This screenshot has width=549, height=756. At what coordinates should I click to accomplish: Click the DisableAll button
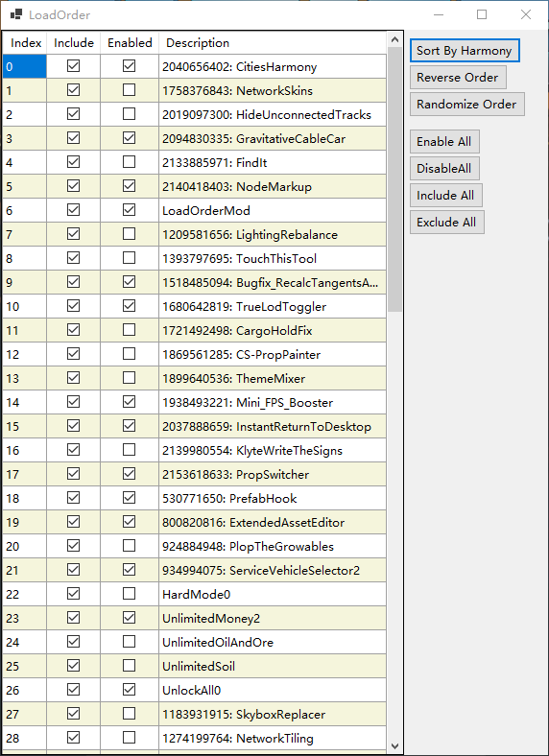(444, 168)
